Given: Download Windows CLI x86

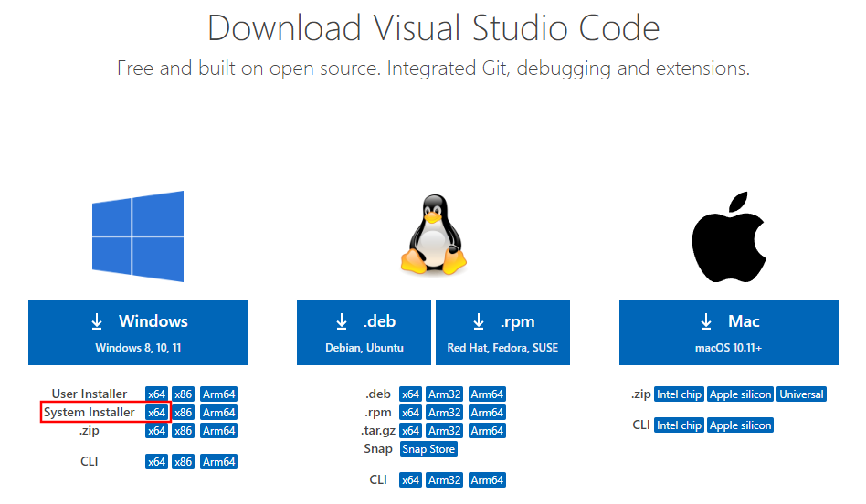Looking at the screenshot, I should pyautogui.click(x=183, y=461).
